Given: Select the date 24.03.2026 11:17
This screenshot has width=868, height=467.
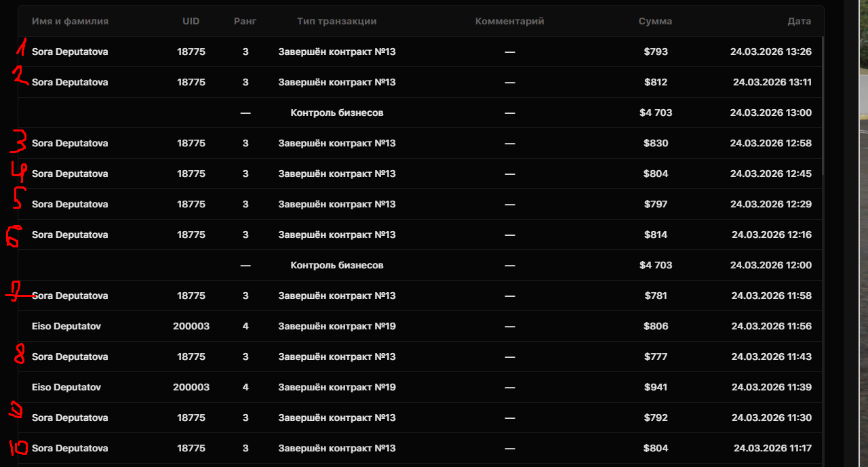Looking at the screenshot, I should click(772, 448).
